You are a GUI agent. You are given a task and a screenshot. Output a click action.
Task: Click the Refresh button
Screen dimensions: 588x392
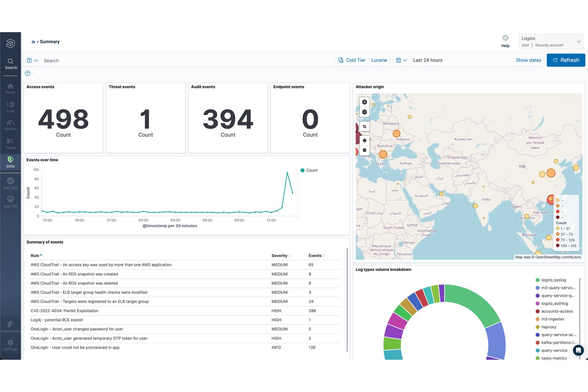pos(566,60)
